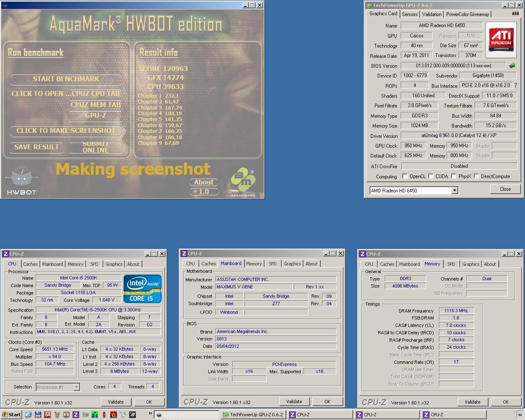
Task: Enable the DirectCompute checkbox in GPU-Z
Action: tap(476, 176)
